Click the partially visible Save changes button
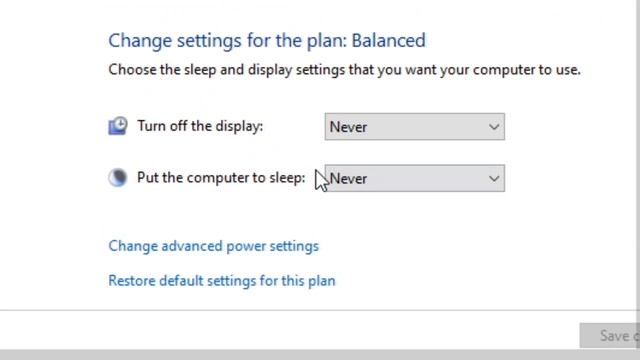This screenshot has height=360, width=640. pos(610,336)
